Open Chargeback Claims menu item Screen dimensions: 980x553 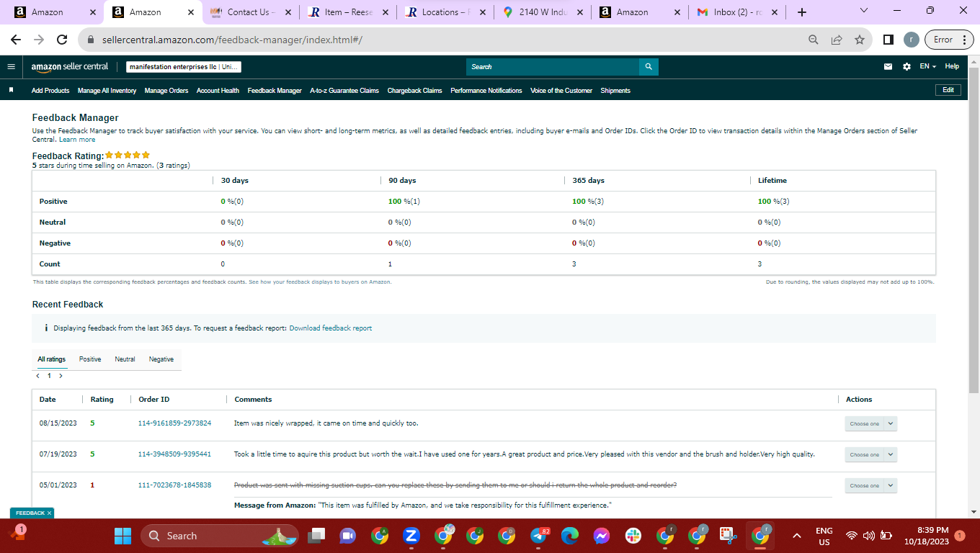click(x=414, y=91)
